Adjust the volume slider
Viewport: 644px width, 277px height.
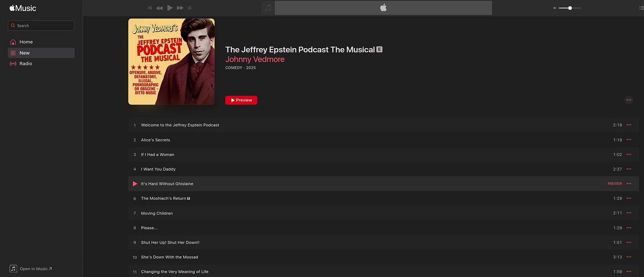pyautogui.click(x=570, y=8)
